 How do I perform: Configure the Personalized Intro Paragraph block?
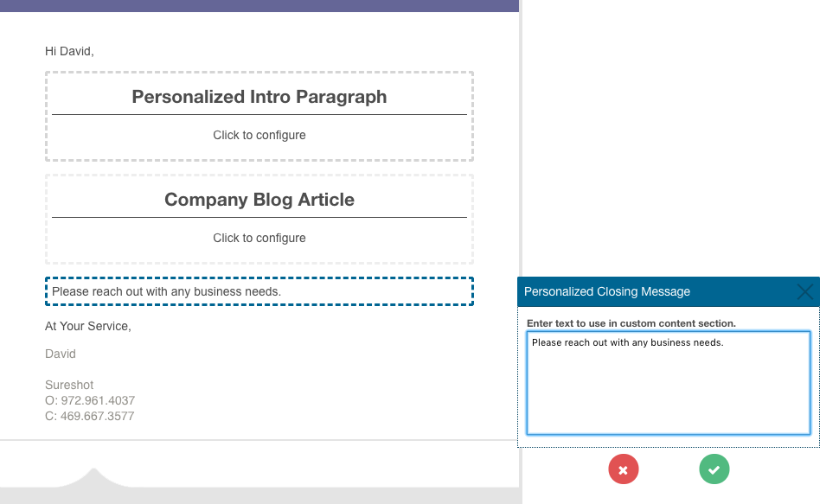pos(259,116)
